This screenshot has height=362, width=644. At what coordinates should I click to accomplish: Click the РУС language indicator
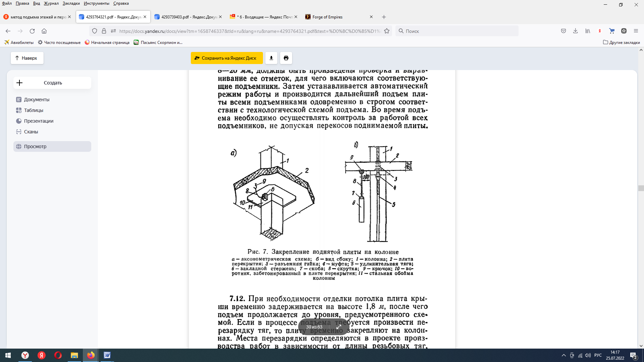point(598,355)
